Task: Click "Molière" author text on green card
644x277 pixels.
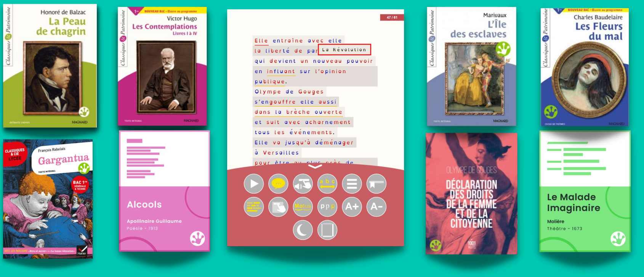Action: (x=556, y=221)
